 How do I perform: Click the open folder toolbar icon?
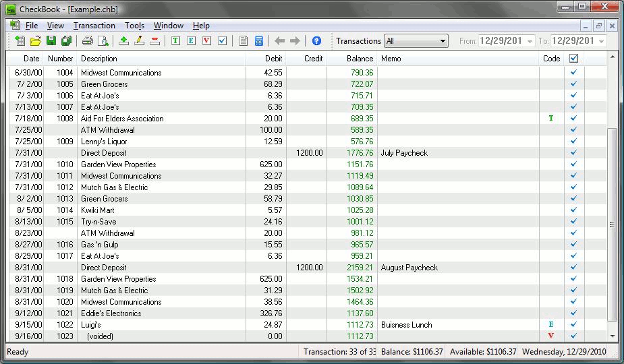point(36,40)
